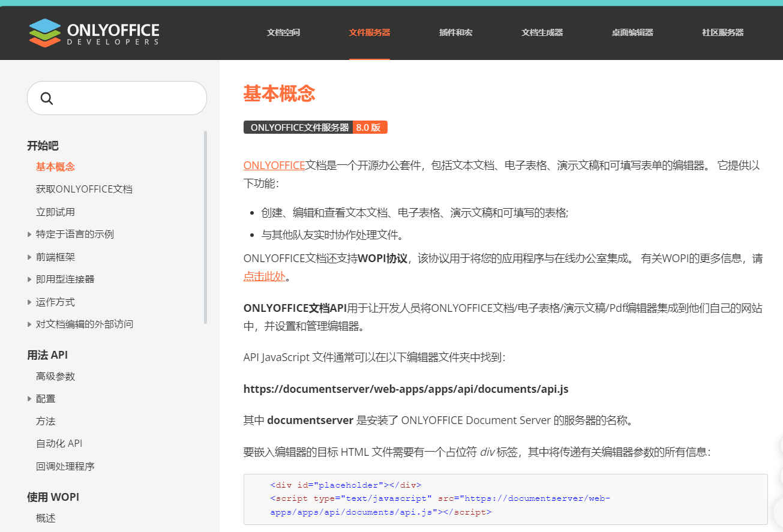Expand the 即用型连接器 arrow
The width and height of the screenshot is (783, 532).
click(29, 279)
